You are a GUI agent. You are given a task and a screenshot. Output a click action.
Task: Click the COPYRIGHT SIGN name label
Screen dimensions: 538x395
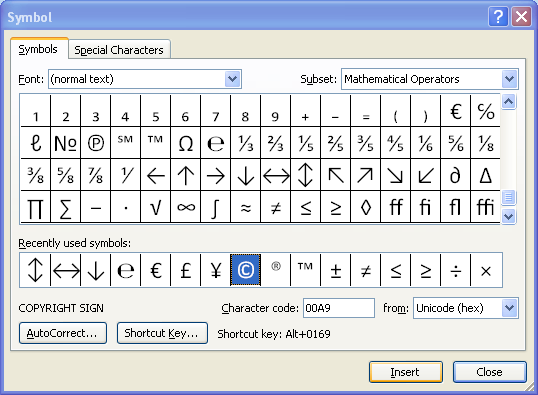pyautogui.click(x=61, y=308)
